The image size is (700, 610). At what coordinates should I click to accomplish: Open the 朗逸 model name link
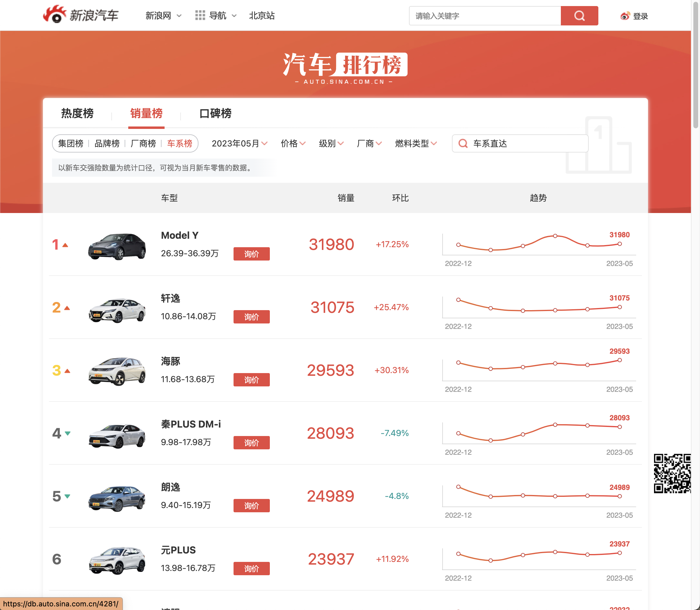pyautogui.click(x=171, y=487)
